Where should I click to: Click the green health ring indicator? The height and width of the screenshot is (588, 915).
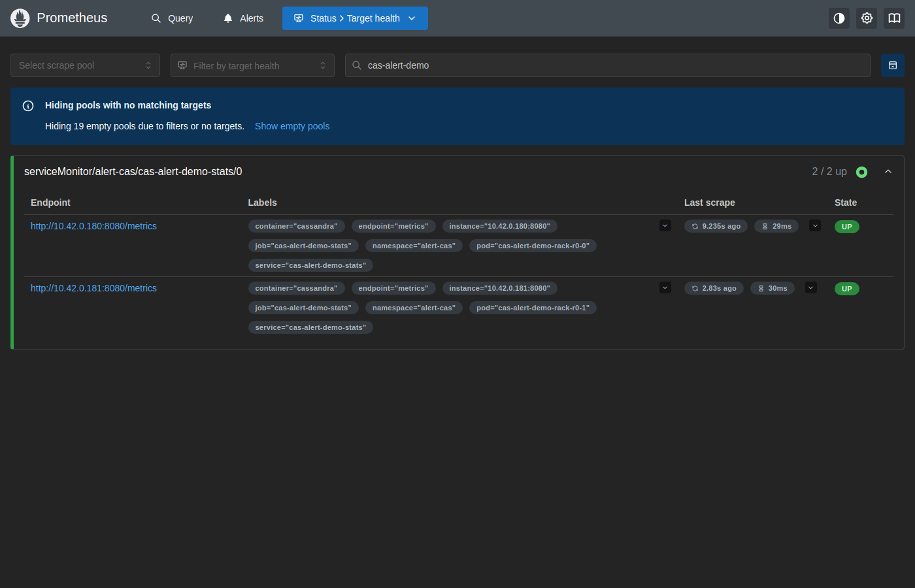[862, 172]
